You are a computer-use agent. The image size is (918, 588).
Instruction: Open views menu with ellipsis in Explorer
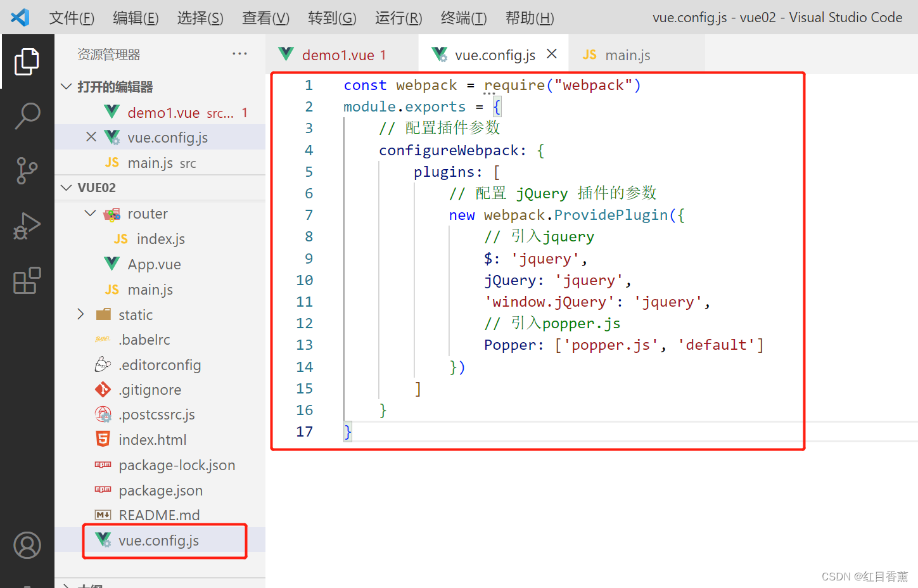239,53
